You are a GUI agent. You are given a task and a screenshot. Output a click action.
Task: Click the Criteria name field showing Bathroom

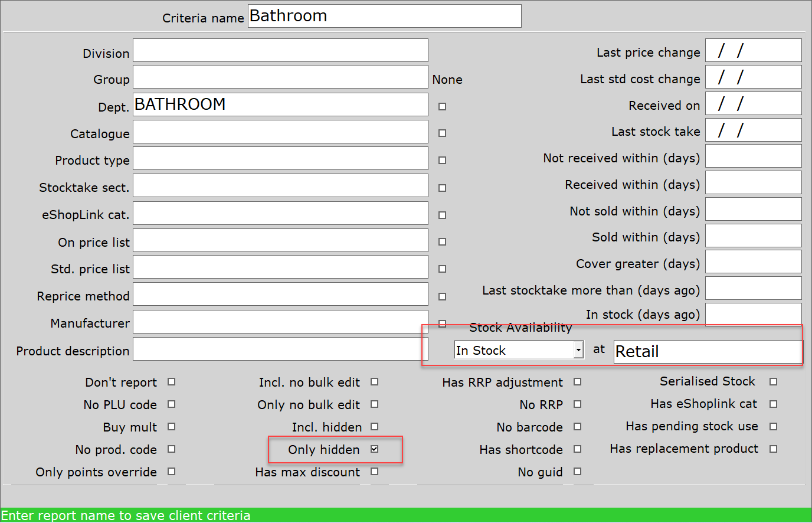click(x=384, y=16)
